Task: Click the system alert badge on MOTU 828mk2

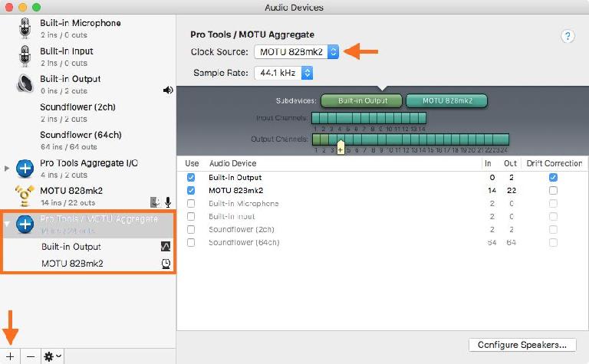Action: pyautogui.click(x=155, y=202)
